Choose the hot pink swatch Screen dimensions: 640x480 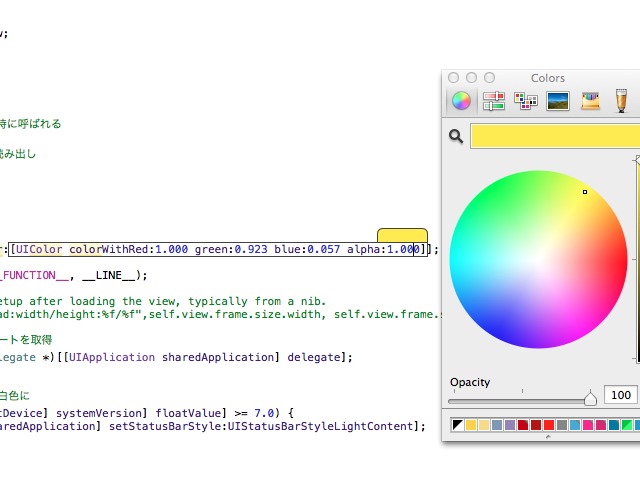coord(588,425)
